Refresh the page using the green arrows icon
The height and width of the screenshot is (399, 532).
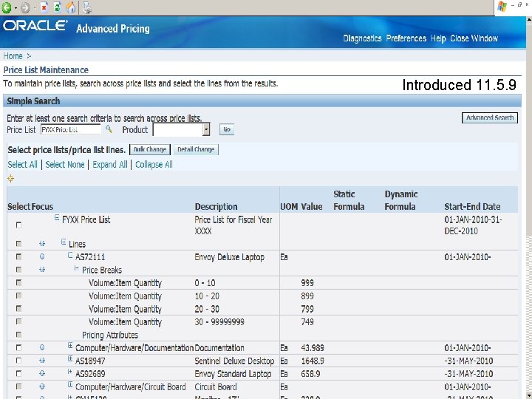58,7
